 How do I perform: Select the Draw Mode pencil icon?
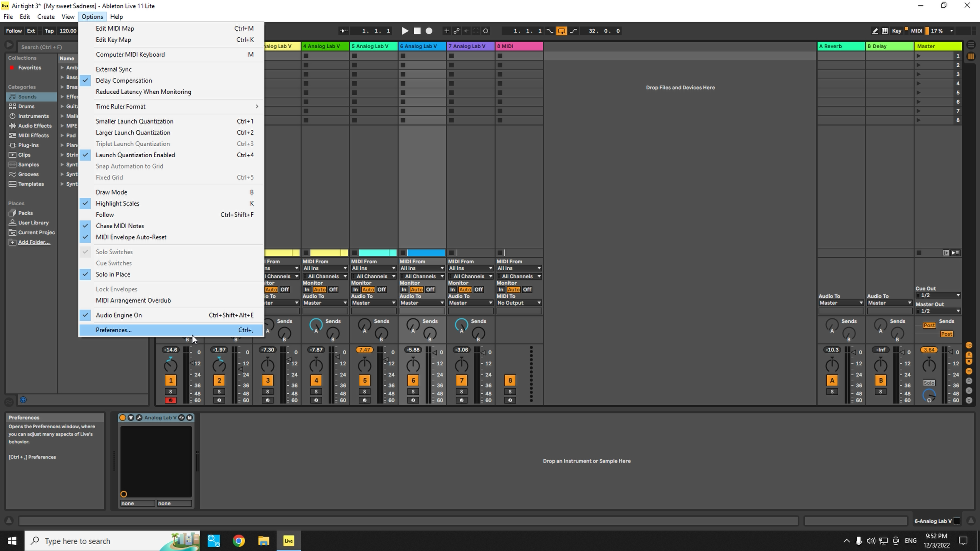875,31
